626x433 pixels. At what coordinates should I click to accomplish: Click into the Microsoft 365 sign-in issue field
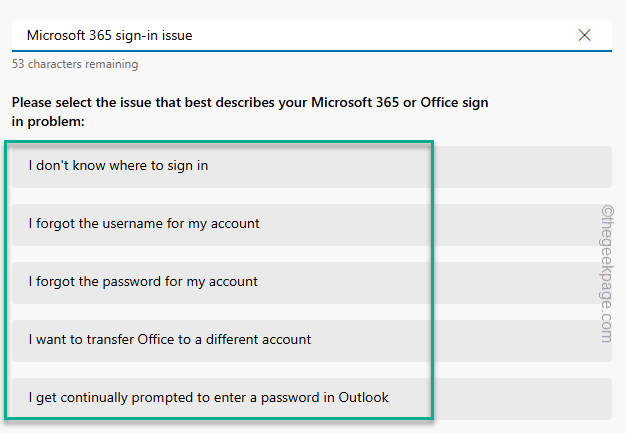click(x=311, y=36)
